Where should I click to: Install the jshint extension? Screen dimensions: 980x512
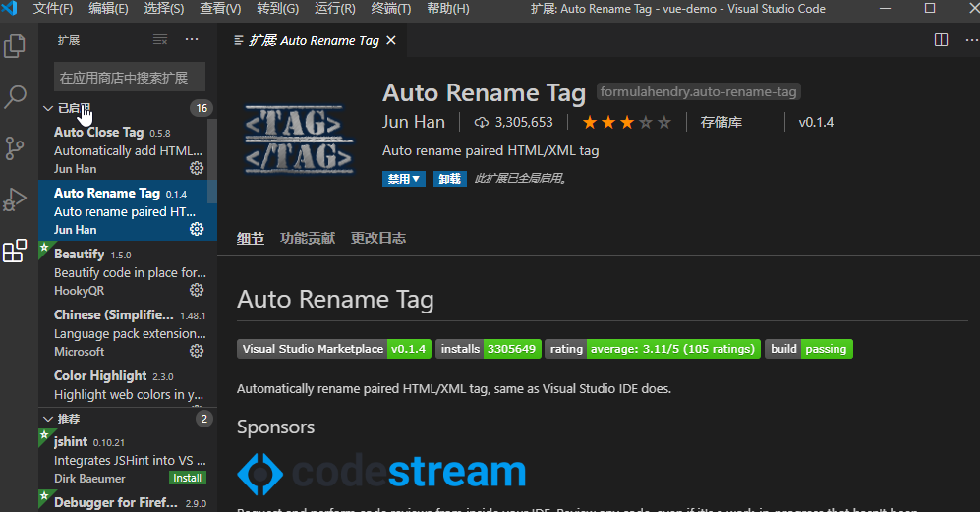point(187,479)
